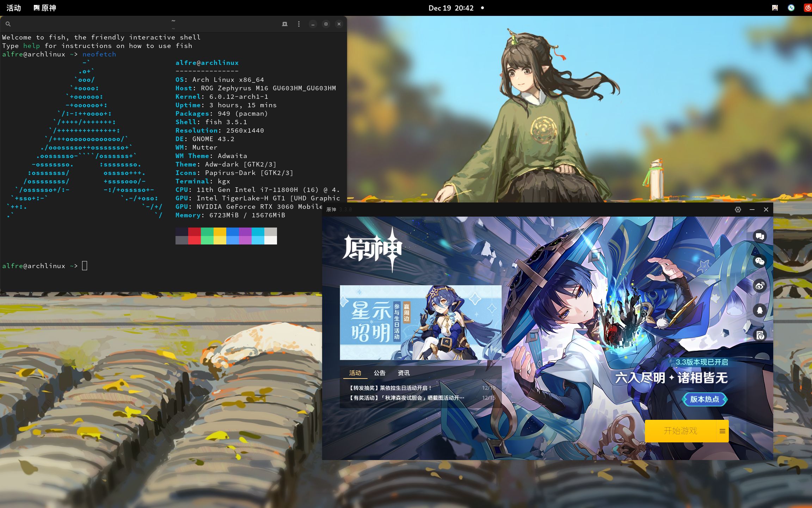The image size is (812, 508).
Task: Click 'alfre@archlinux' neofetch header text
Action: tap(207, 62)
